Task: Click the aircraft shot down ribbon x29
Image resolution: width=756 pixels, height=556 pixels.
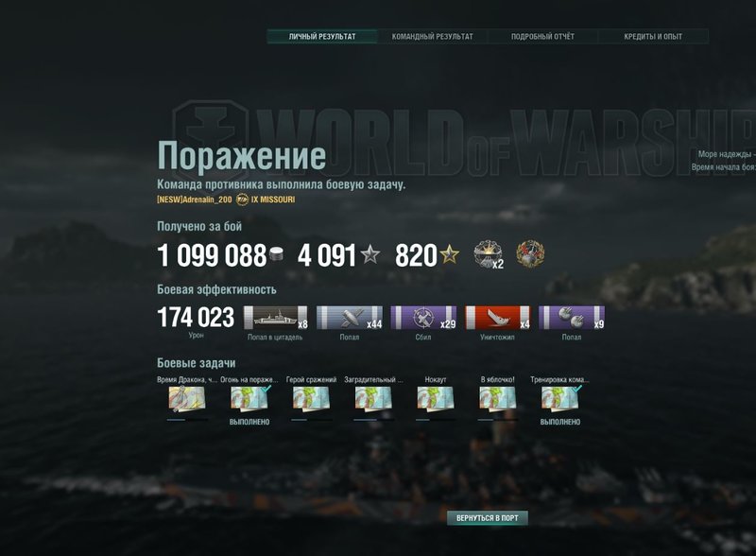Action: point(423,318)
